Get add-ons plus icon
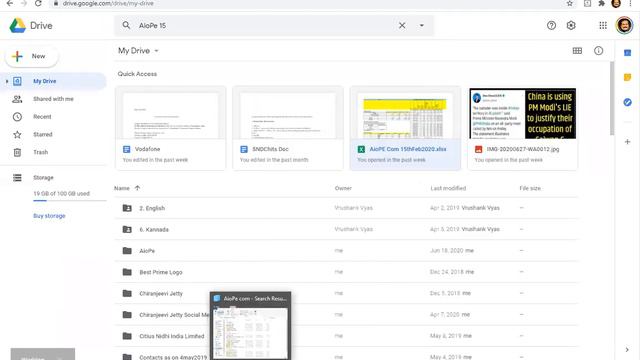The width and height of the screenshot is (640, 360). [627, 142]
